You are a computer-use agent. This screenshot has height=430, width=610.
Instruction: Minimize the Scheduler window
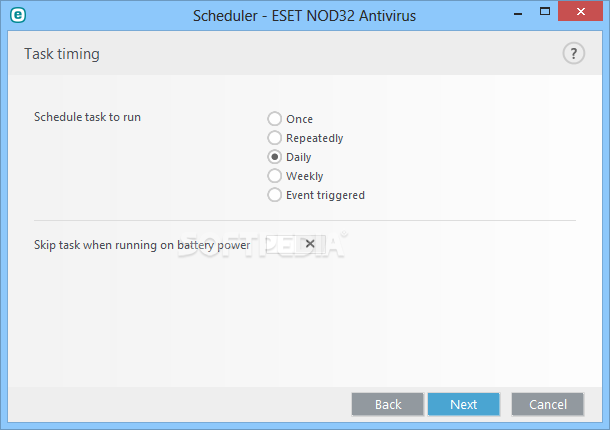(x=518, y=14)
